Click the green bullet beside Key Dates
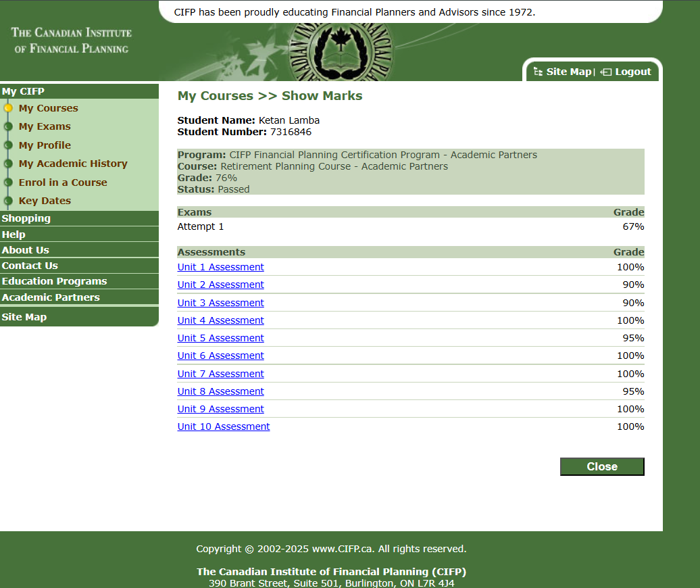This screenshot has width=700, height=588. [8, 201]
